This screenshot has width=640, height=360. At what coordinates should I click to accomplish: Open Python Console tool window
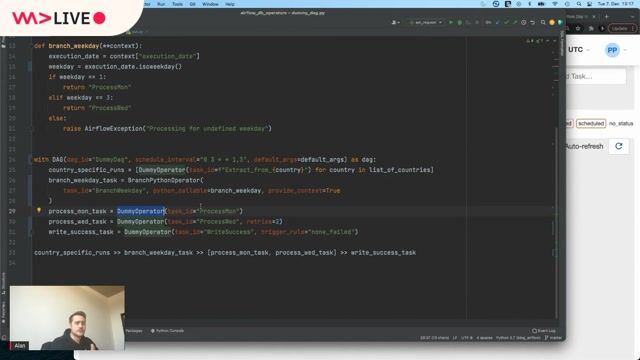pyautogui.click(x=167, y=331)
